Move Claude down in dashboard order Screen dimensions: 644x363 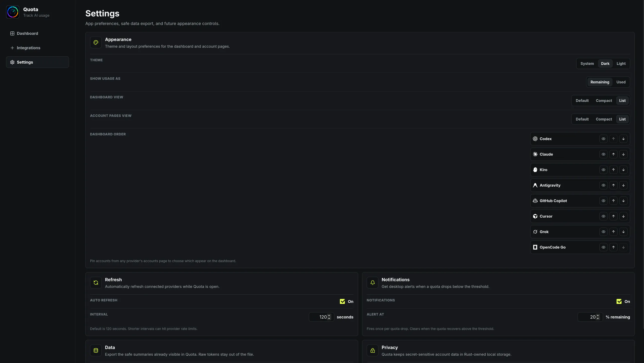tap(623, 154)
